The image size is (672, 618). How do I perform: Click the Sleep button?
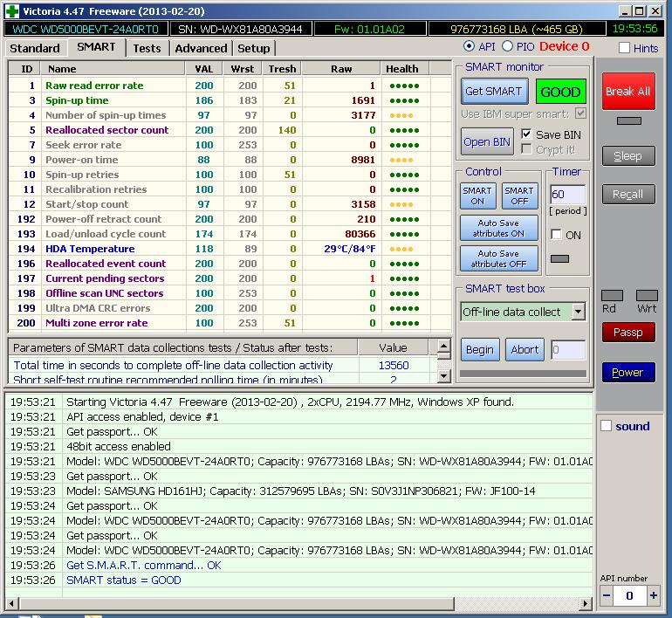point(627,156)
